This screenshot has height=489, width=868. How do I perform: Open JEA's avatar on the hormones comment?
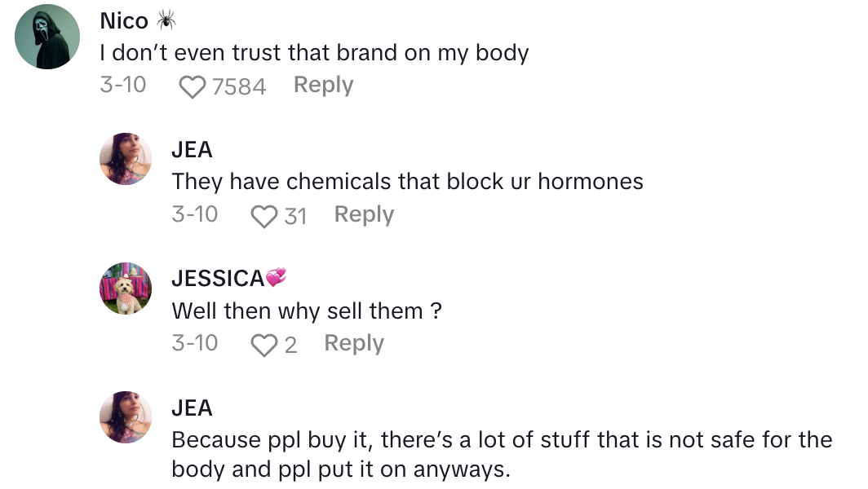[x=126, y=159]
